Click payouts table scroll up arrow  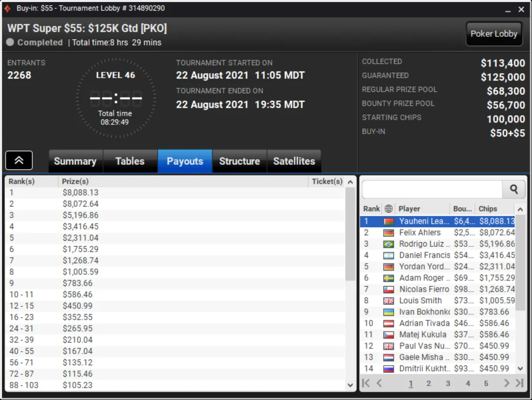click(x=351, y=182)
